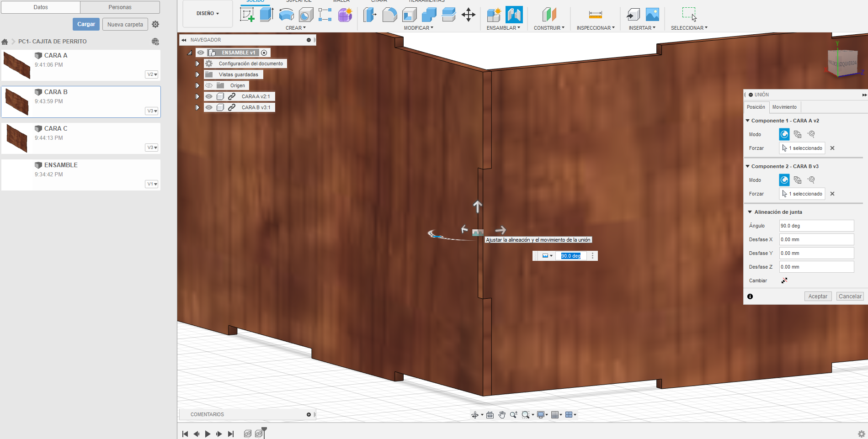The image size is (868, 439).
Task: Select the Combine tool icon
Action: click(x=429, y=15)
